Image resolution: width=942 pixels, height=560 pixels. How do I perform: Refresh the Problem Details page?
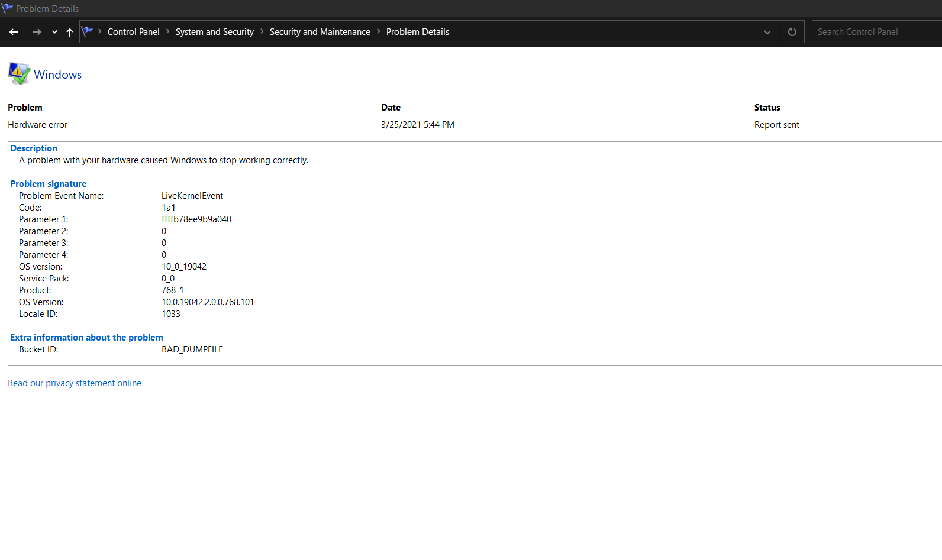[792, 32]
